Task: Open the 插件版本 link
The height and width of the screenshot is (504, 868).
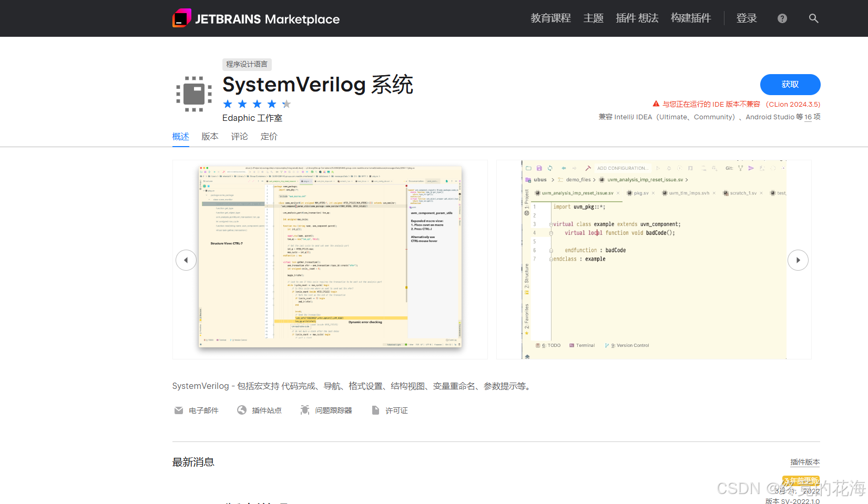Action: 805,462
